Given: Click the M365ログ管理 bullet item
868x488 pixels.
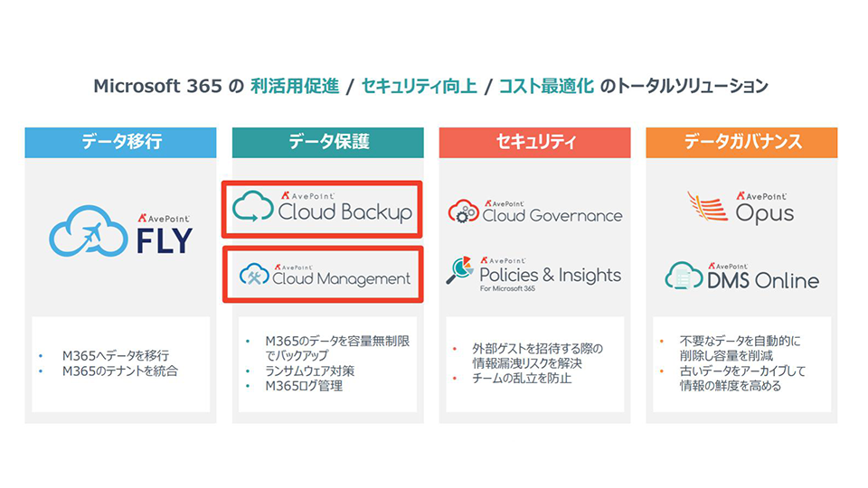Looking at the screenshot, I should pyautogui.click(x=304, y=386).
